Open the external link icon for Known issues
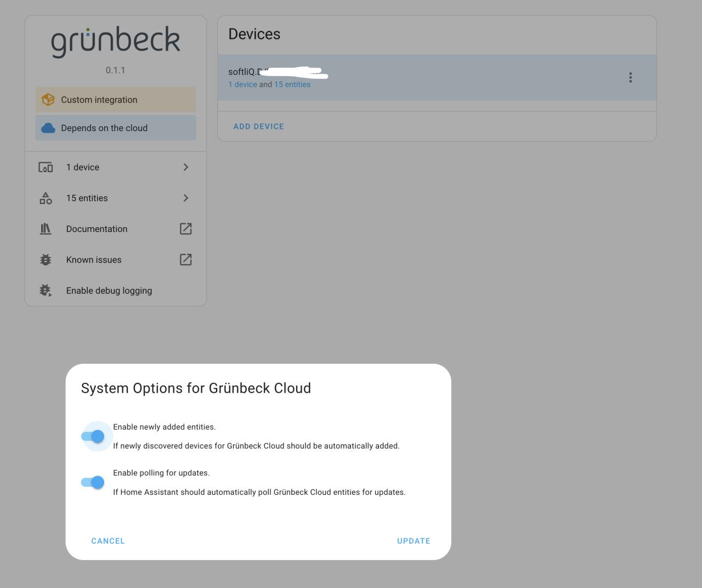The height and width of the screenshot is (588, 702). (186, 259)
